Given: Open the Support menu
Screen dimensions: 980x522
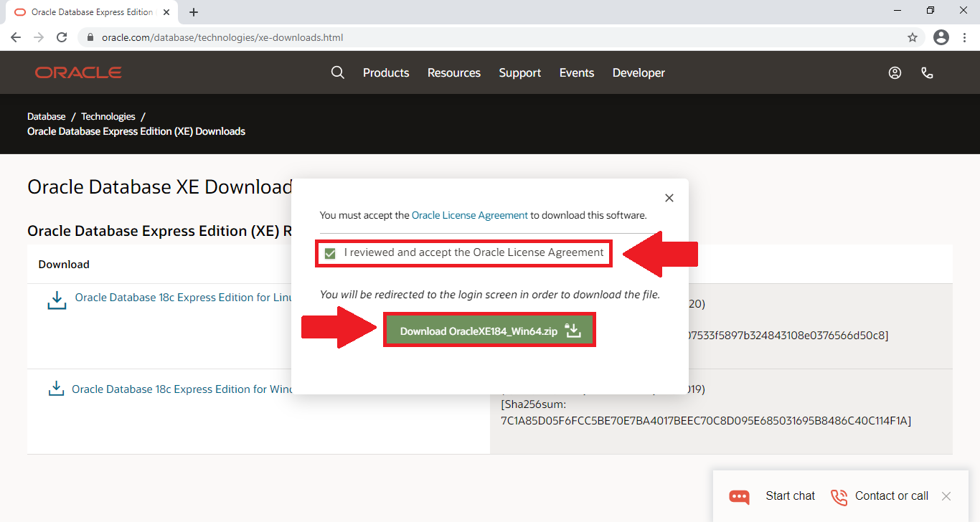Looking at the screenshot, I should pyautogui.click(x=520, y=72).
